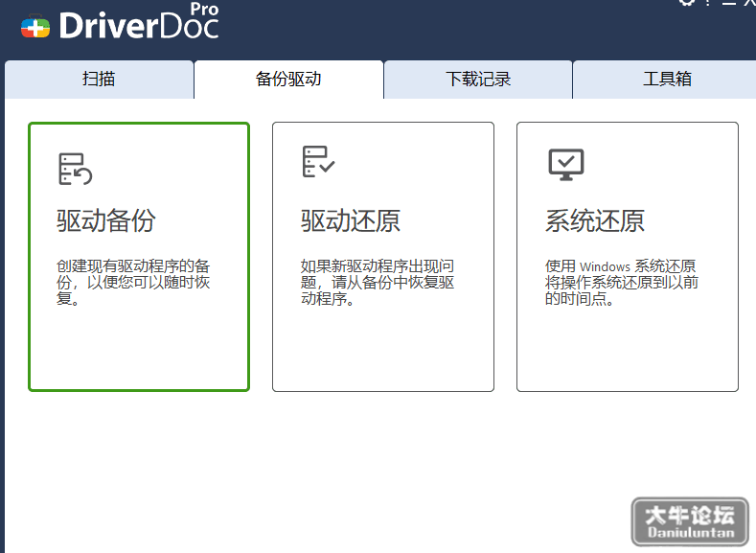This screenshot has height=553, width=756.
Task: Open the 下载记录 tab
Action: 478,80
